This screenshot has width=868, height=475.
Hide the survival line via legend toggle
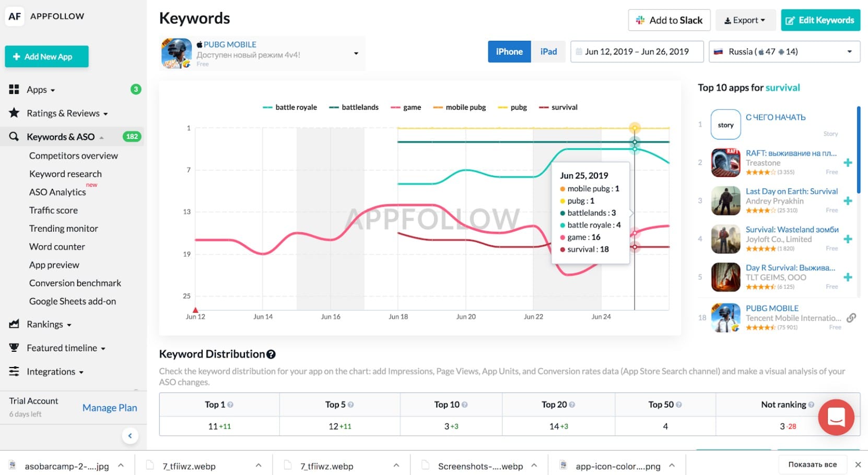[558, 107]
